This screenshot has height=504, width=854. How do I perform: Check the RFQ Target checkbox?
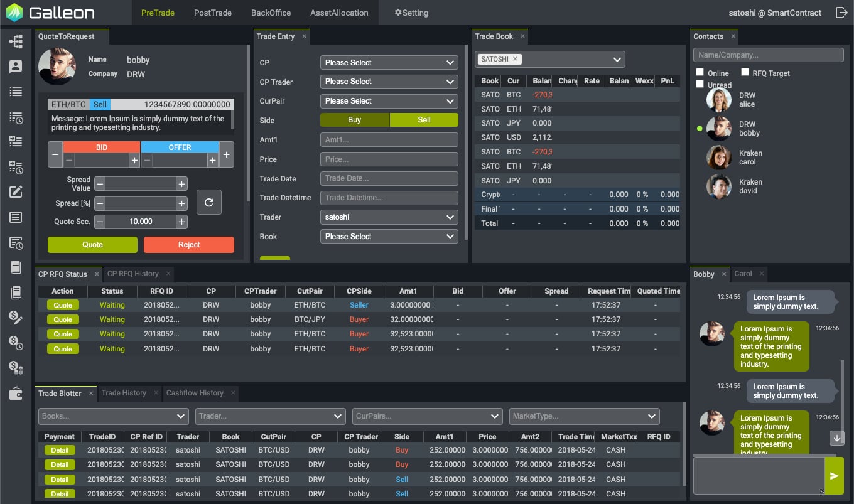tap(745, 73)
